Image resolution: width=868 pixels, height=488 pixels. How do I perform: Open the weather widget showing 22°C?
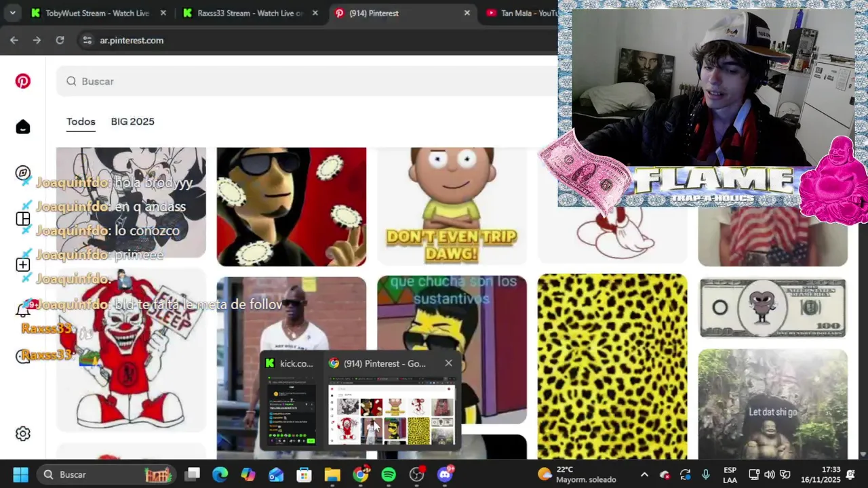tap(576, 474)
